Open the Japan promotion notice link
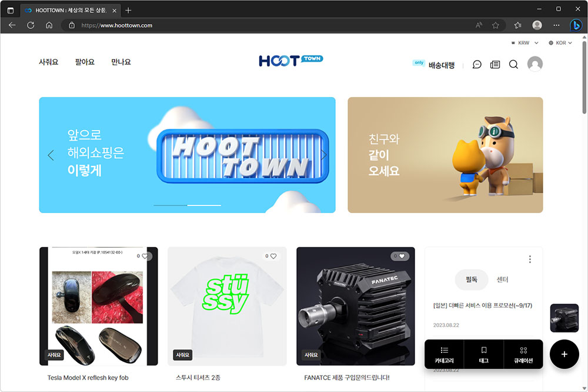588x392 pixels. [x=482, y=305]
